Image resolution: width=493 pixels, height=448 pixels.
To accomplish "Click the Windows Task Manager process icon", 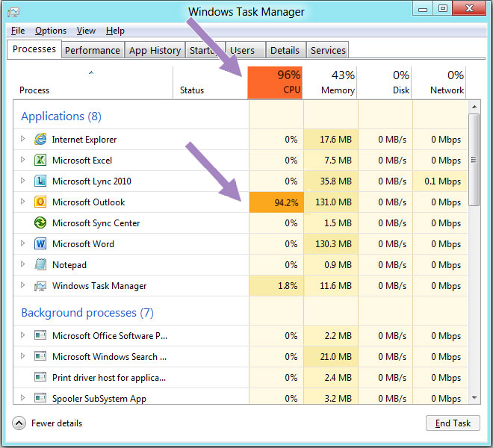I will 40,286.
